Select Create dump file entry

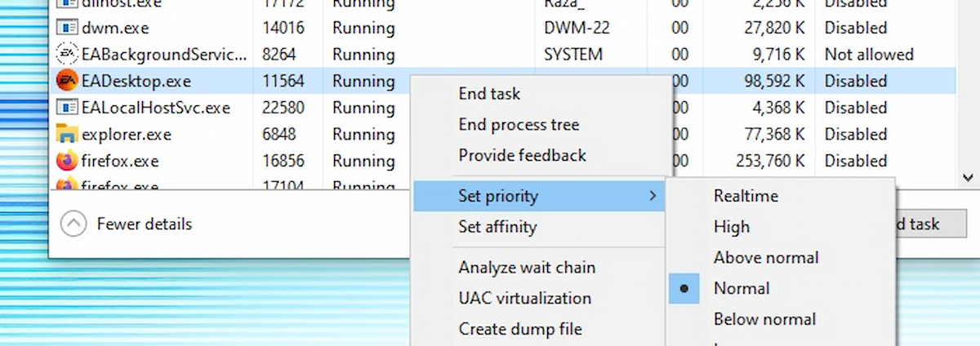pyautogui.click(x=520, y=330)
